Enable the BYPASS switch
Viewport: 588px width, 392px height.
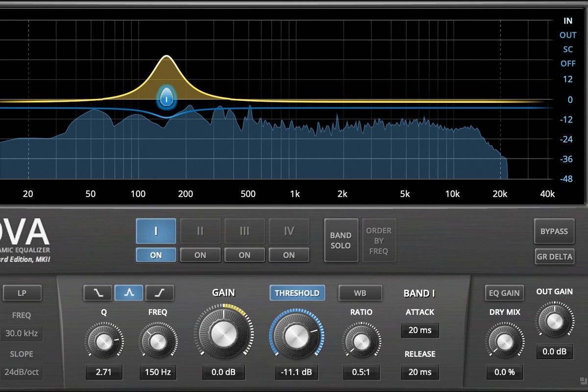(554, 231)
